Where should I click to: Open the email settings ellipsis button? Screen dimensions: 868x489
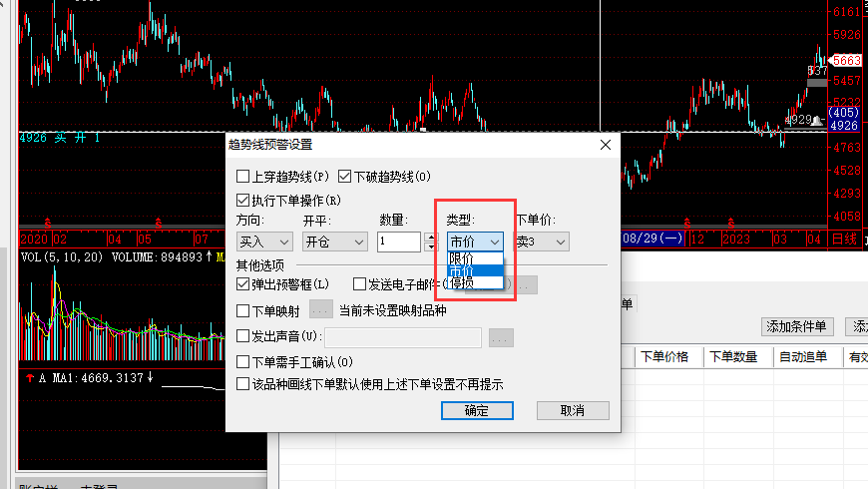(527, 285)
